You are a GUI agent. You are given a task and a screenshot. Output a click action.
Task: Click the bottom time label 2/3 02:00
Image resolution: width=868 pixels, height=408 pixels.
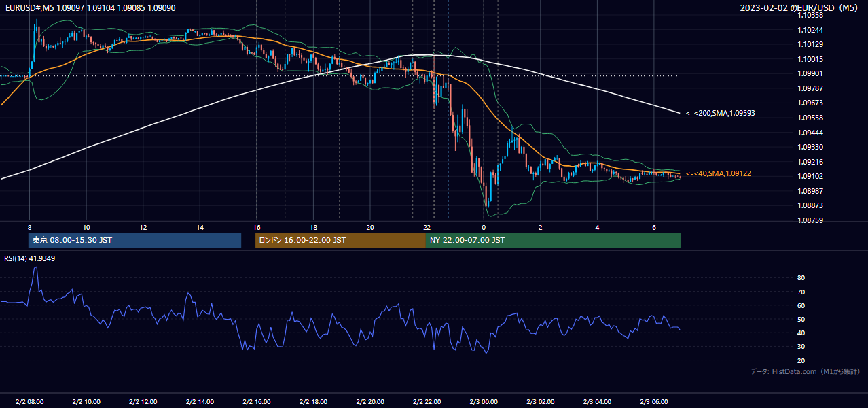pyautogui.click(x=540, y=401)
